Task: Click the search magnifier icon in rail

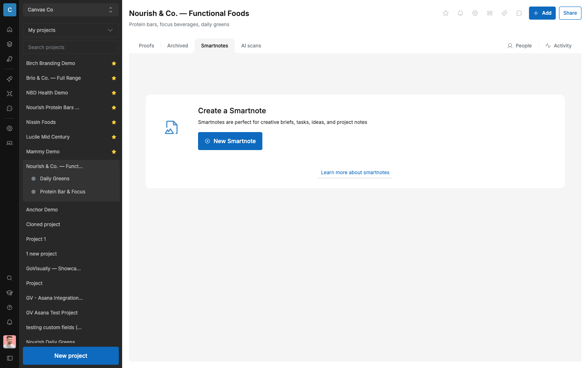Action: (9, 278)
